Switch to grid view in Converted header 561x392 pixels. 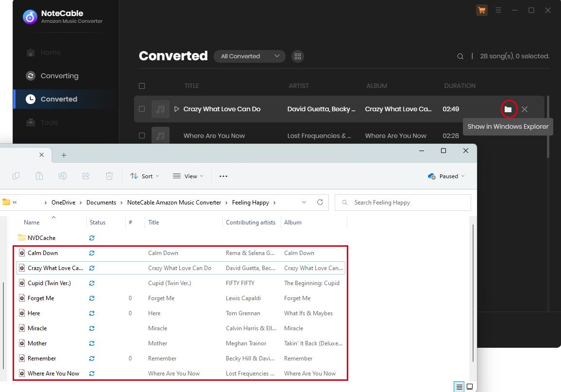pos(297,56)
